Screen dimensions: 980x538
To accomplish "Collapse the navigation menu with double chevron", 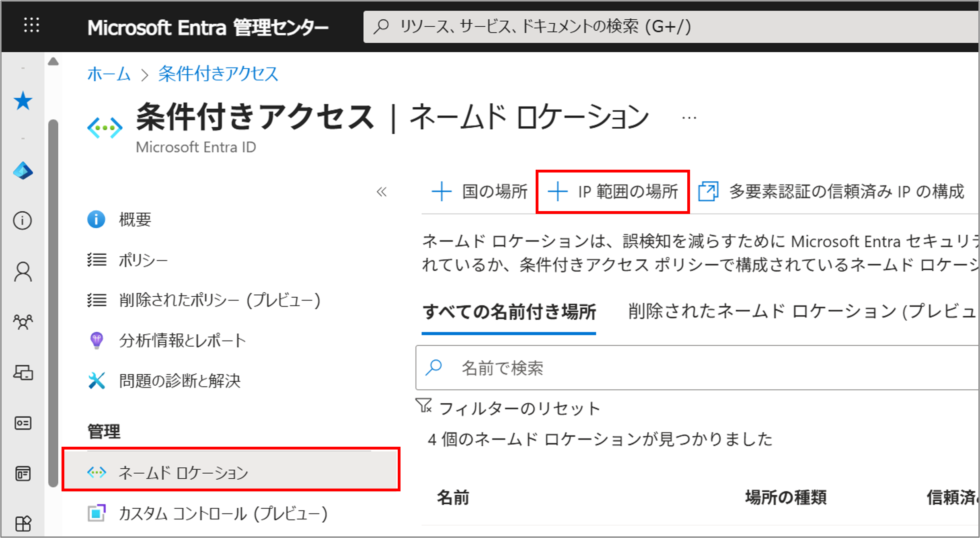I will [381, 192].
